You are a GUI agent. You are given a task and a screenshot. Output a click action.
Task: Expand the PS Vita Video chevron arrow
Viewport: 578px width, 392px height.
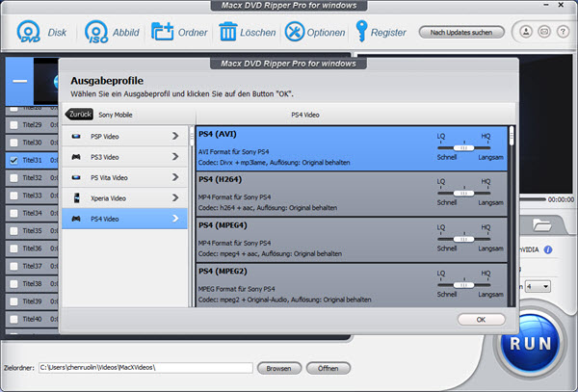175,177
